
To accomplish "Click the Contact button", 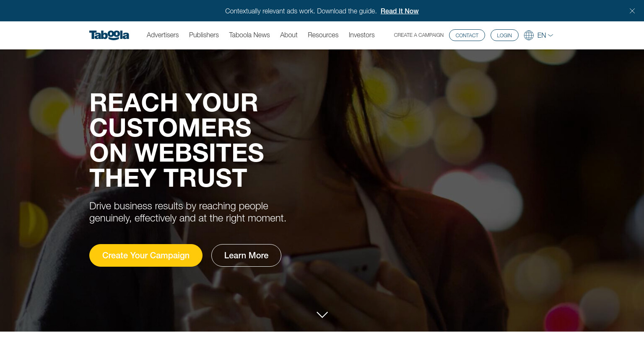I will coord(467,35).
